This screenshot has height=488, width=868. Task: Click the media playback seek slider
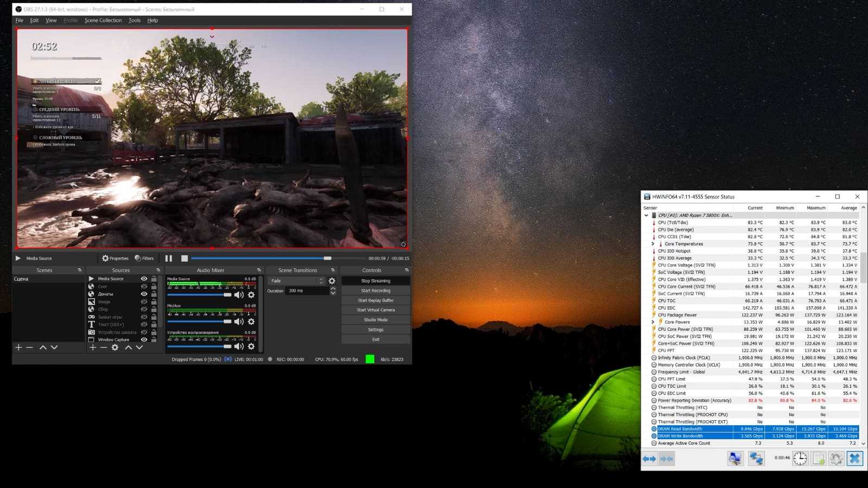(260, 259)
